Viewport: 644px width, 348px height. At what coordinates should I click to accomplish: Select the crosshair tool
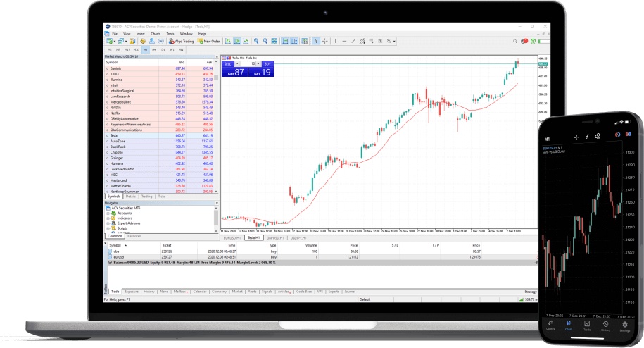(x=324, y=41)
